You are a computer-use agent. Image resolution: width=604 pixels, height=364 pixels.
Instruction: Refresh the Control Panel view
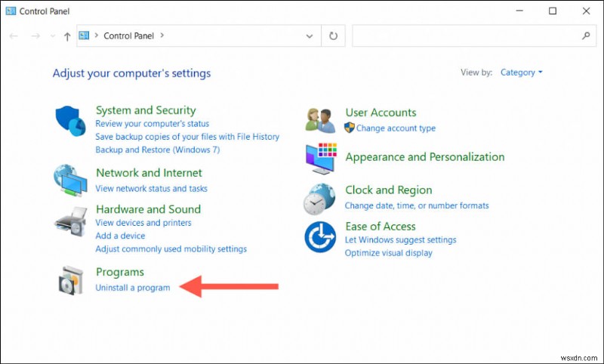(333, 35)
